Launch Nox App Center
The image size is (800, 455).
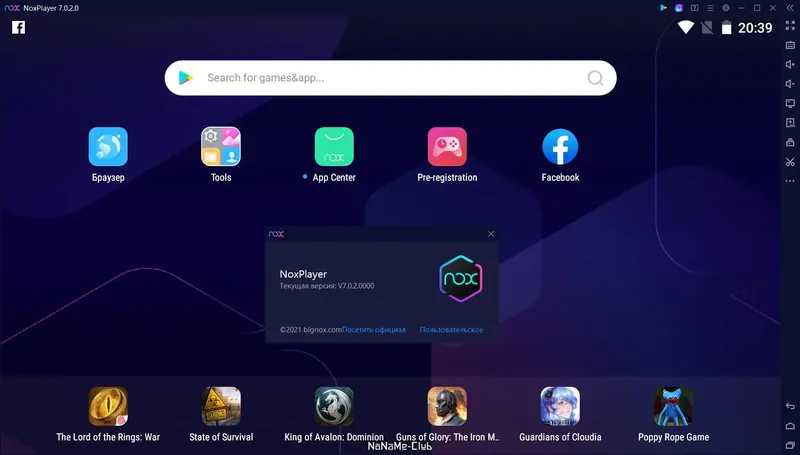[334, 147]
